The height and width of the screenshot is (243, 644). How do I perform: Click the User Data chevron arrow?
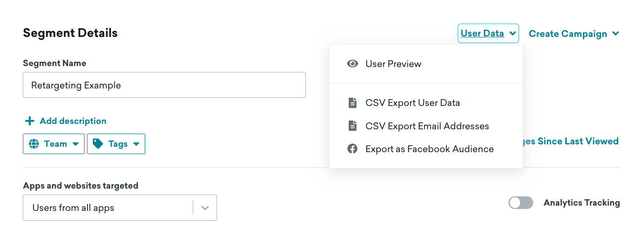pyautogui.click(x=512, y=34)
